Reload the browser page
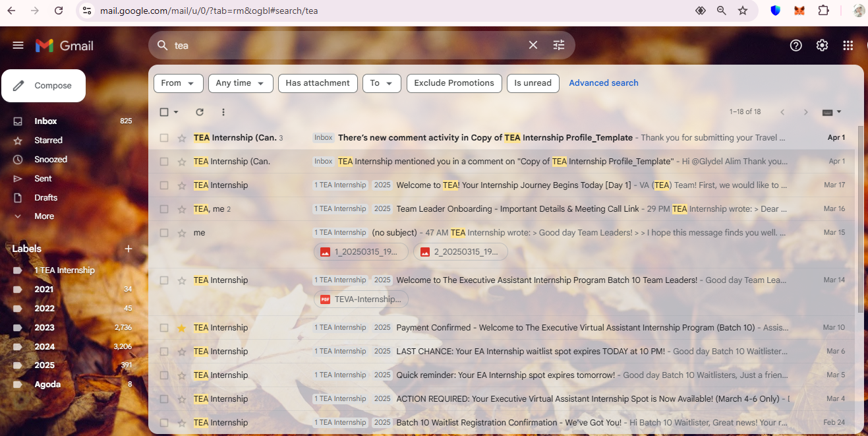The image size is (868, 436). pyautogui.click(x=59, y=11)
